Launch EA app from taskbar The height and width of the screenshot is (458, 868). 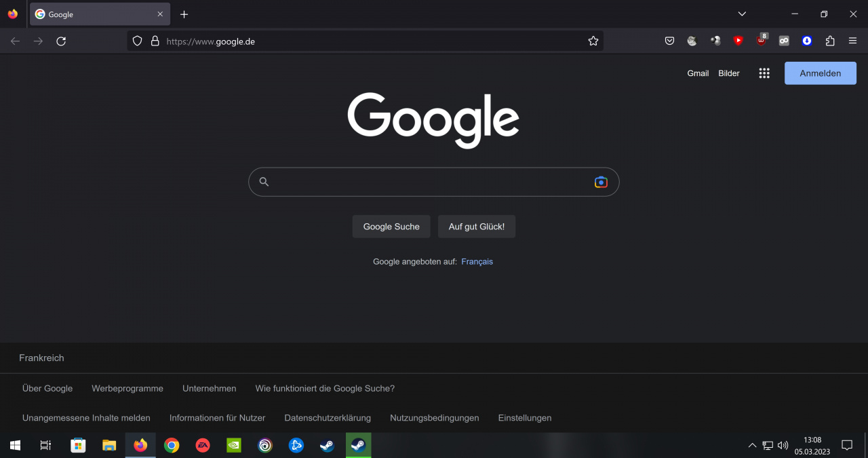(x=203, y=445)
